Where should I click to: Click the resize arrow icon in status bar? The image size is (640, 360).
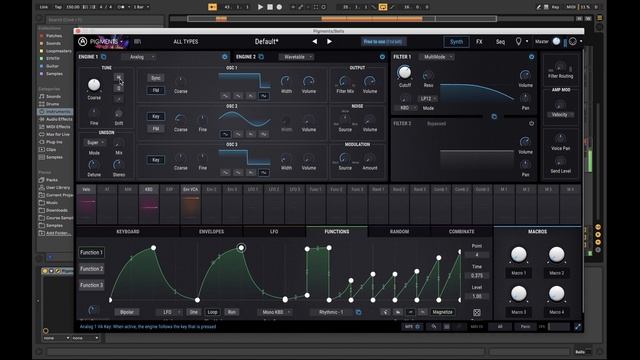pos(578,327)
